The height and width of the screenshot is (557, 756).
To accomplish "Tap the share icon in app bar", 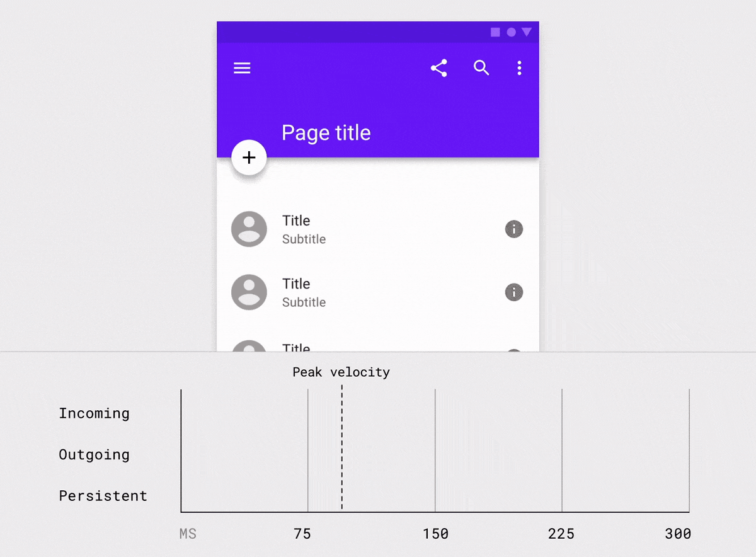I will (439, 68).
